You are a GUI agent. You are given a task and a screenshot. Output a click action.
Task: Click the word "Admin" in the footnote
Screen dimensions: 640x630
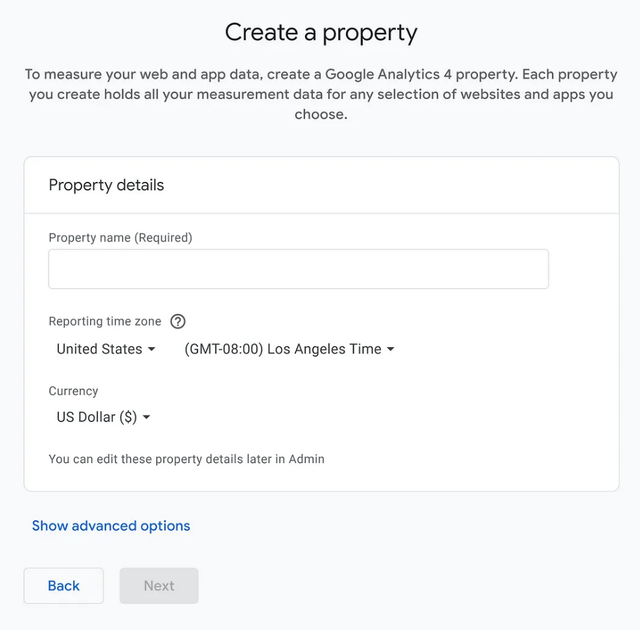307,459
